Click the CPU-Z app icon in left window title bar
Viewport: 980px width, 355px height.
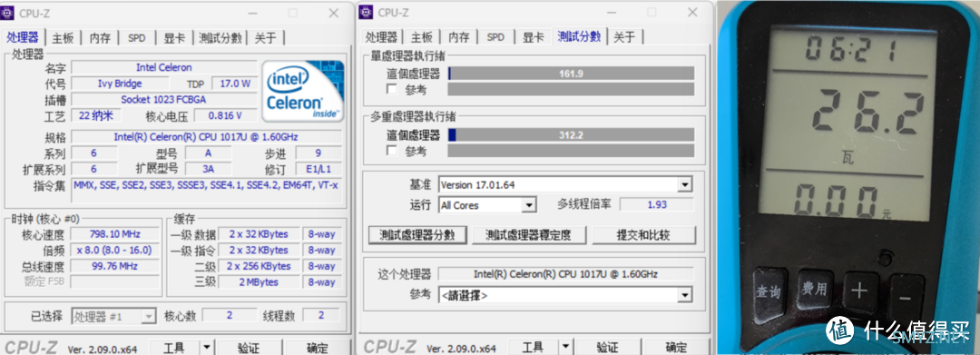8,13
